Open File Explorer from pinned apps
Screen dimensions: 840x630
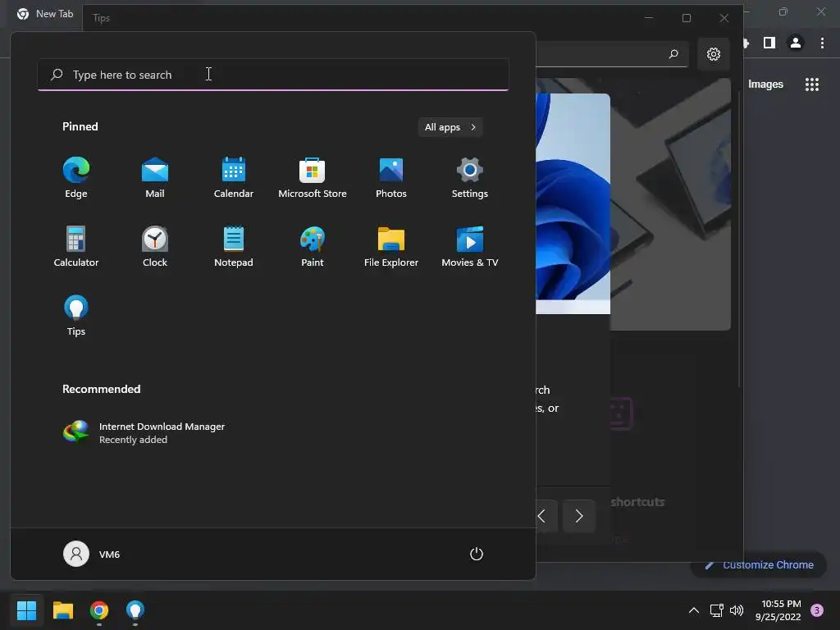[391, 246]
